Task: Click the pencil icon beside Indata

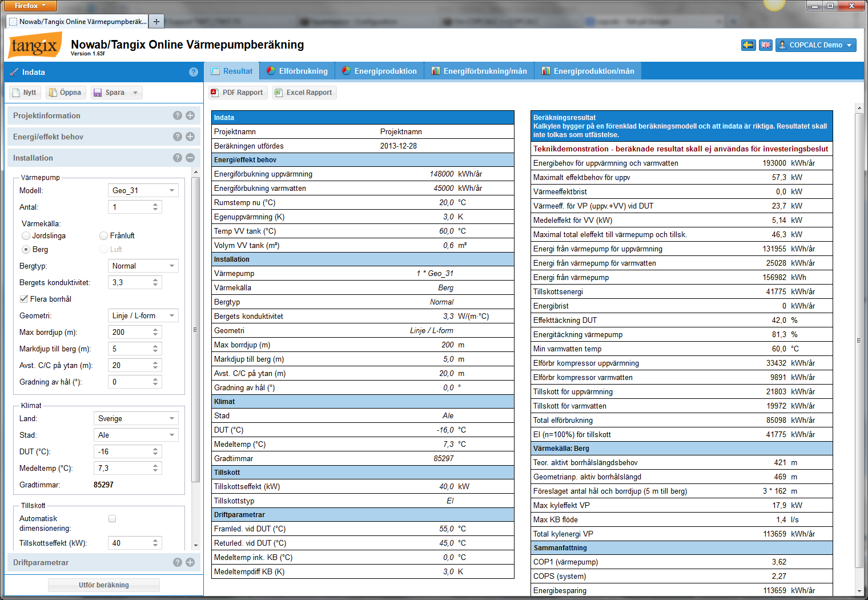Action: click(x=14, y=72)
